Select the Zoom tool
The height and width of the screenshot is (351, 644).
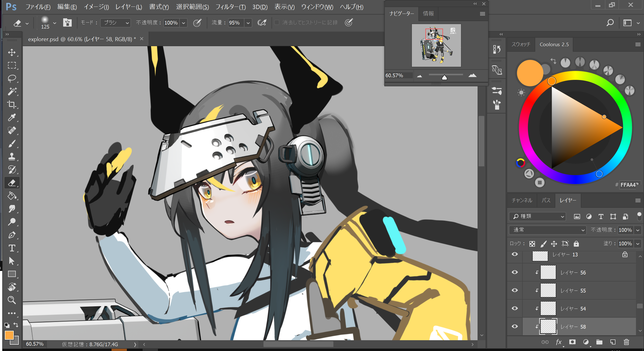[x=12, y=300]
